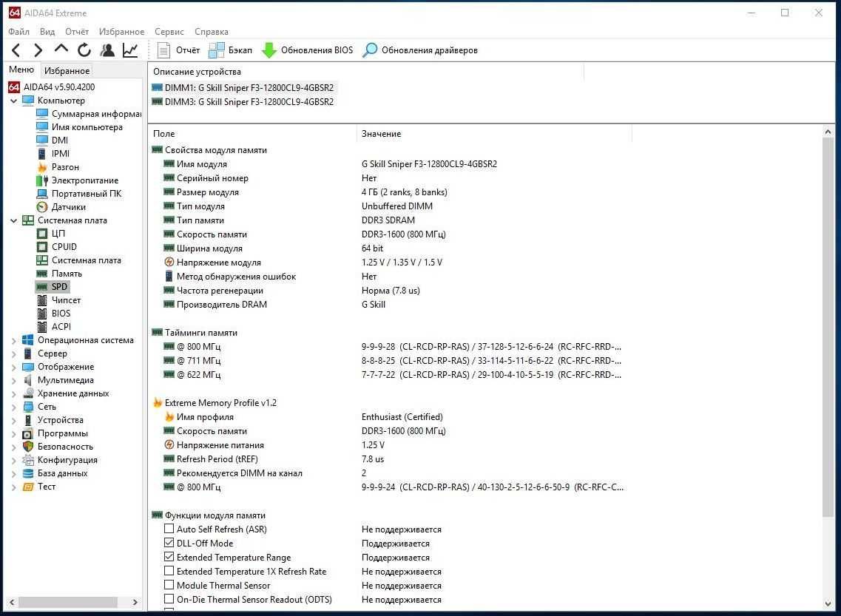This screenshot has width=841, height=616.
Task: Go up one level with the Up arrow
Action: pyautogui.click(x=61, y=50)
